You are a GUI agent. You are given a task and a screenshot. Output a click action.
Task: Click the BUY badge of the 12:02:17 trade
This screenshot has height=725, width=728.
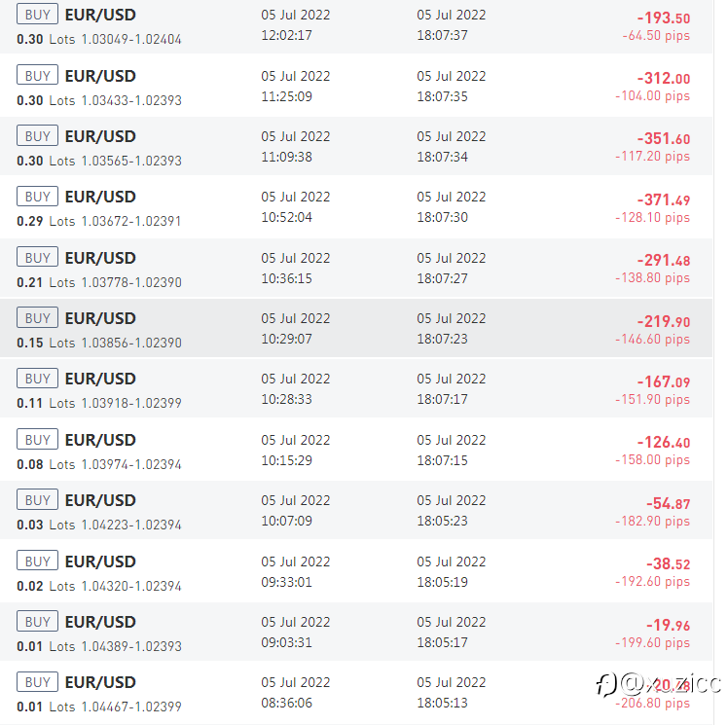pyautogui.click(x=37, y=15)
